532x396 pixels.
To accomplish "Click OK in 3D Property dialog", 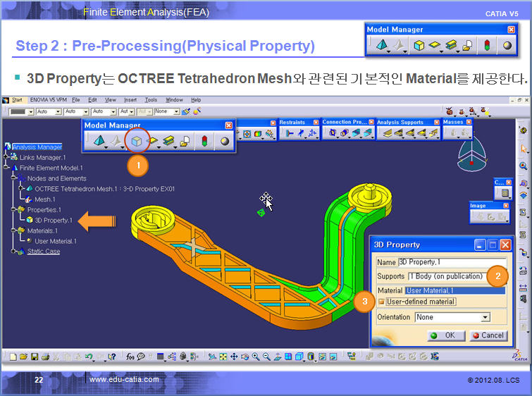I will click(x=446, y=335).
